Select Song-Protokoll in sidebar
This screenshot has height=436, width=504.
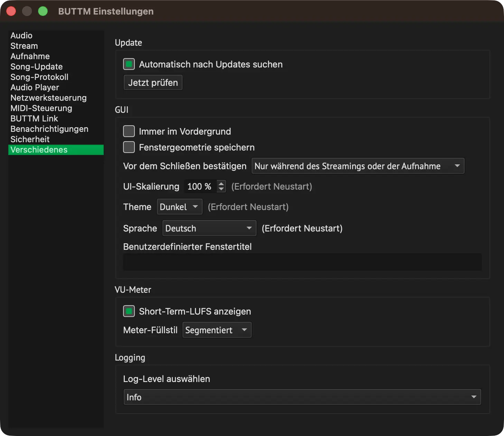tap(56, 77)
